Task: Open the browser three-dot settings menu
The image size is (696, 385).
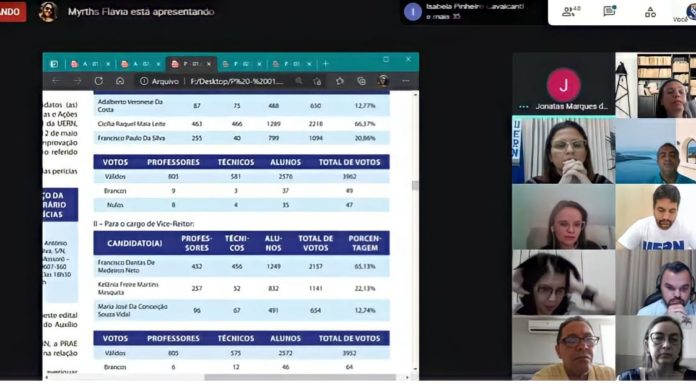Action: (406, 81)
